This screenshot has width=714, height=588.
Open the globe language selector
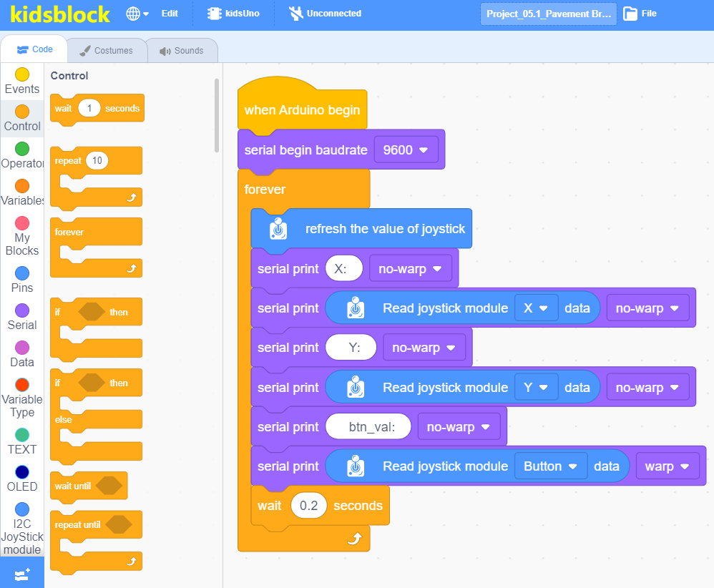tap(137, 14)
